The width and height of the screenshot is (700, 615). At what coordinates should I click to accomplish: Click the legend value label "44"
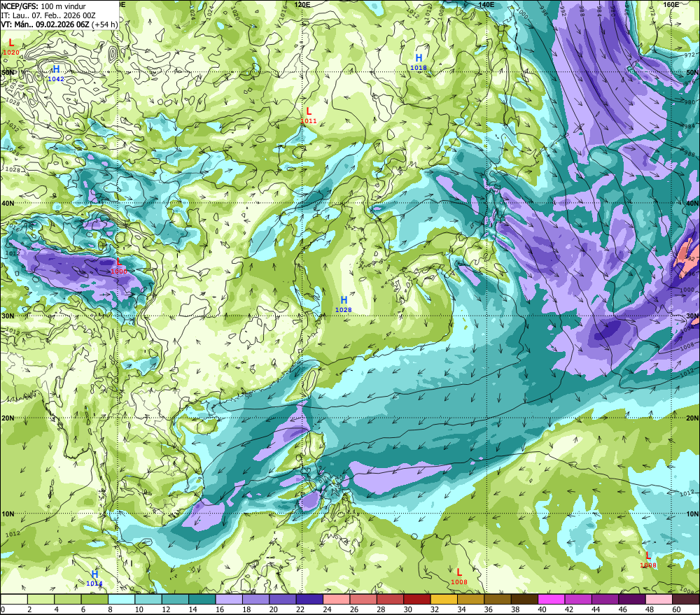coord(596,609)
